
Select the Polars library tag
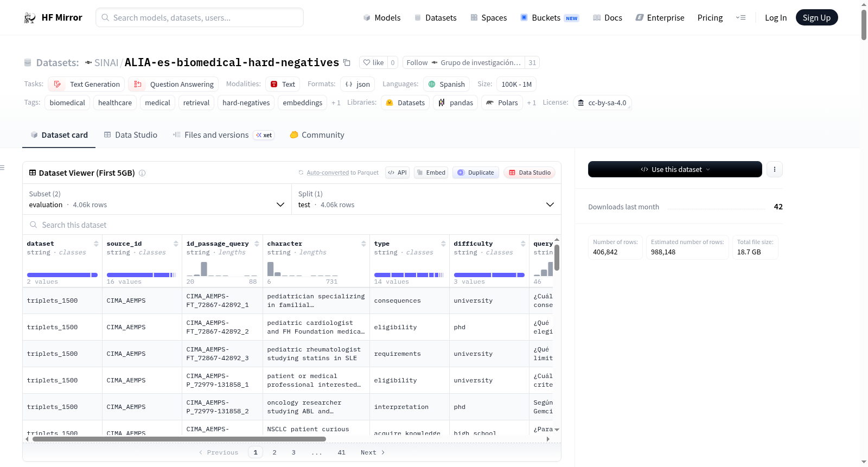click(502, 103)
